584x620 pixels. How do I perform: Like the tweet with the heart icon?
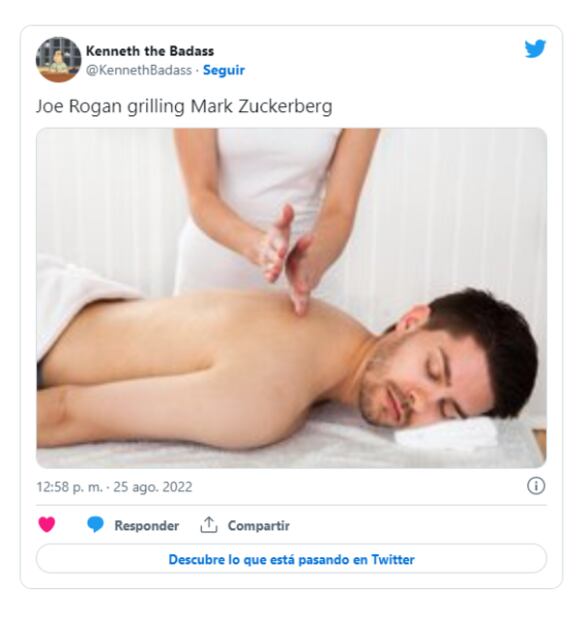click(x=47, y=525)
